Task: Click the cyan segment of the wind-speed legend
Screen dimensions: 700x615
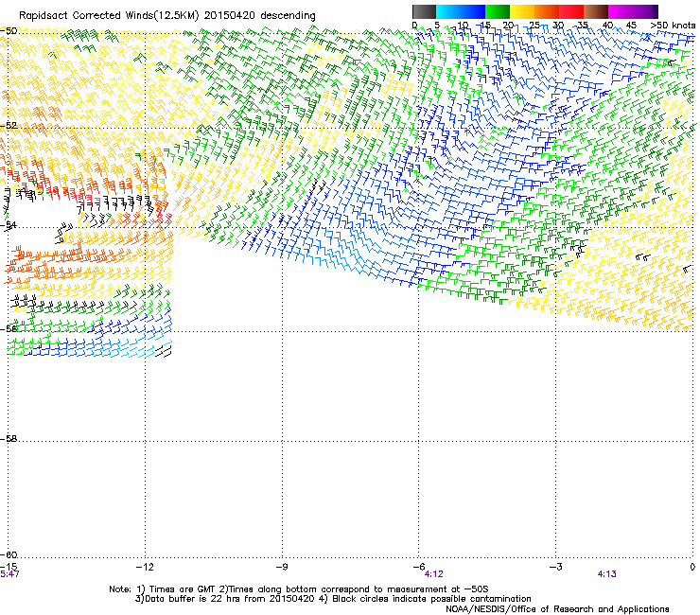Action: 448,11
